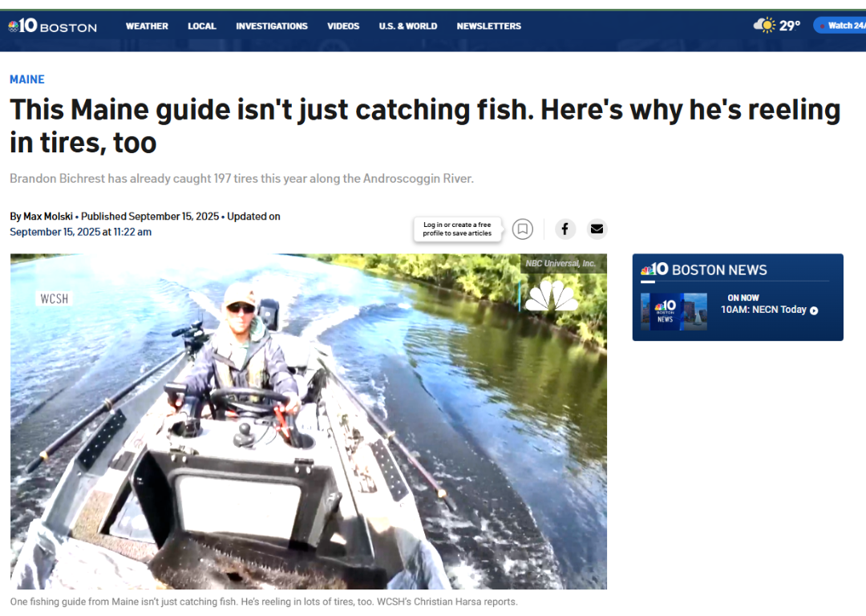866x616 pixels.
Task: Open the Investigations menu
Action: [x=272, y=26]
